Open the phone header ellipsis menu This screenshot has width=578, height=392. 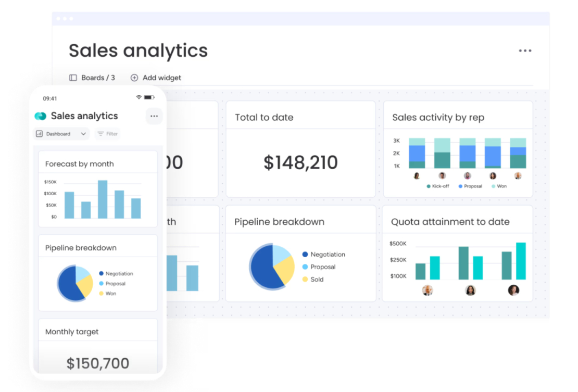[154, 116]
